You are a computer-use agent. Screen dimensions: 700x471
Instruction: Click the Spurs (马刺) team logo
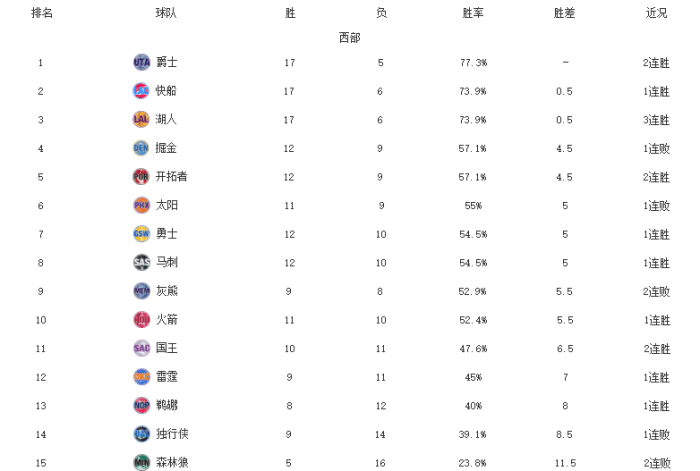point(141,262)
